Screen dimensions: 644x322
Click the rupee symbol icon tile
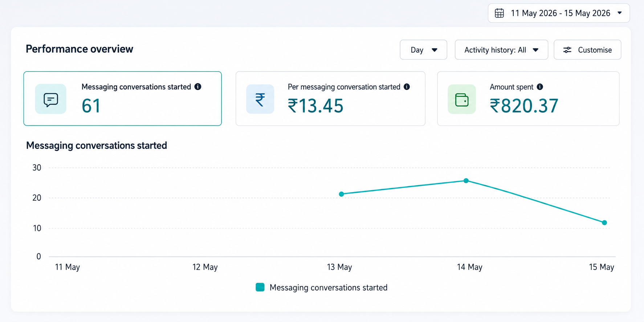click(x=260, y=99)
